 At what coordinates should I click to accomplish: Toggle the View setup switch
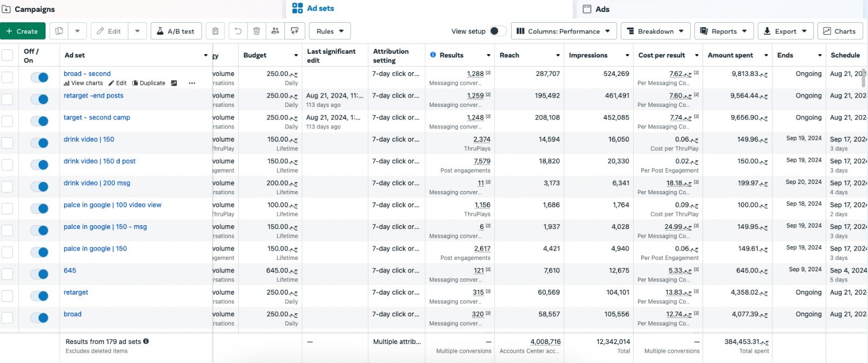pos(497,31)
